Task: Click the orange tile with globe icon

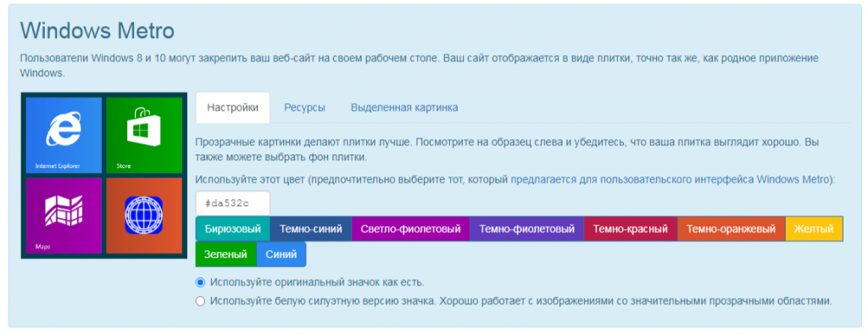Action: tap(144, 215)
